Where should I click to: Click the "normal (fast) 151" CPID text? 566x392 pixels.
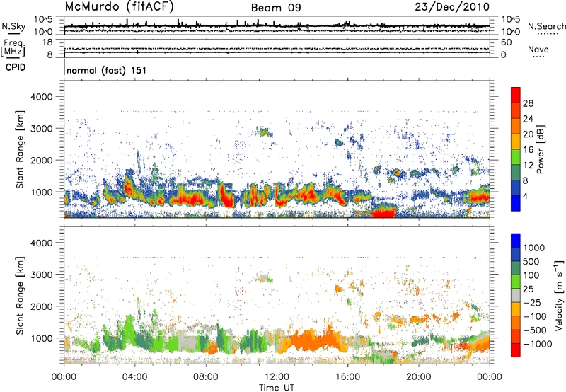tap(107, 70)
